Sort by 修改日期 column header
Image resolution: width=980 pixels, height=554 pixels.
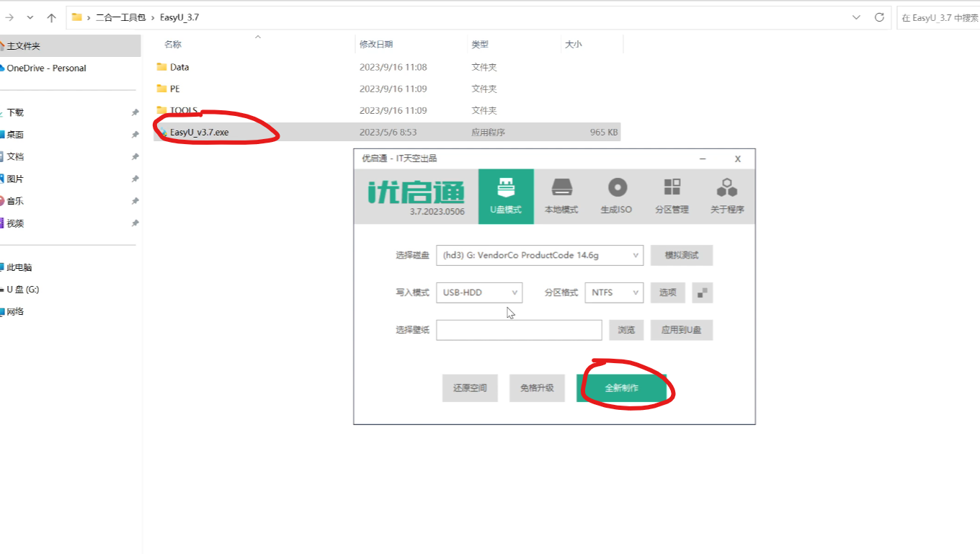point(376,44)
